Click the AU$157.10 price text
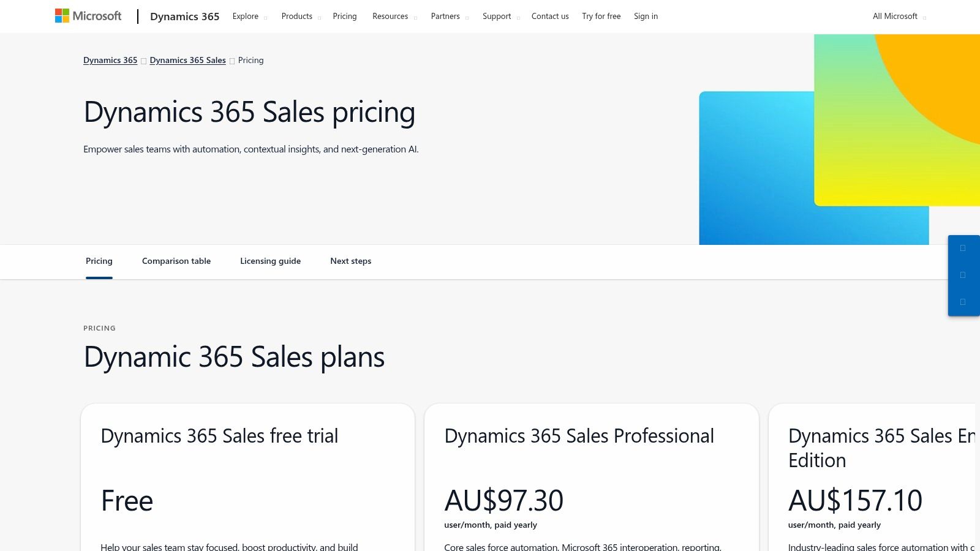 coord(855,501)
